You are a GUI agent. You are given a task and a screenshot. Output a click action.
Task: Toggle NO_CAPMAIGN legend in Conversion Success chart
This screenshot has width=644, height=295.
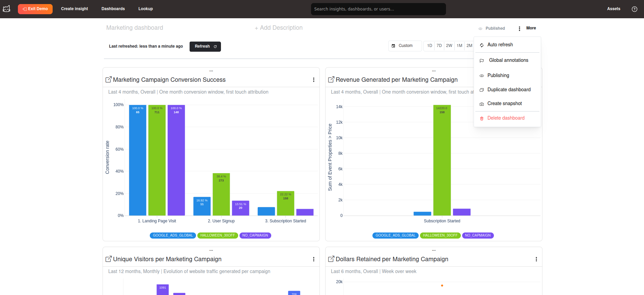tap(255, 236)
